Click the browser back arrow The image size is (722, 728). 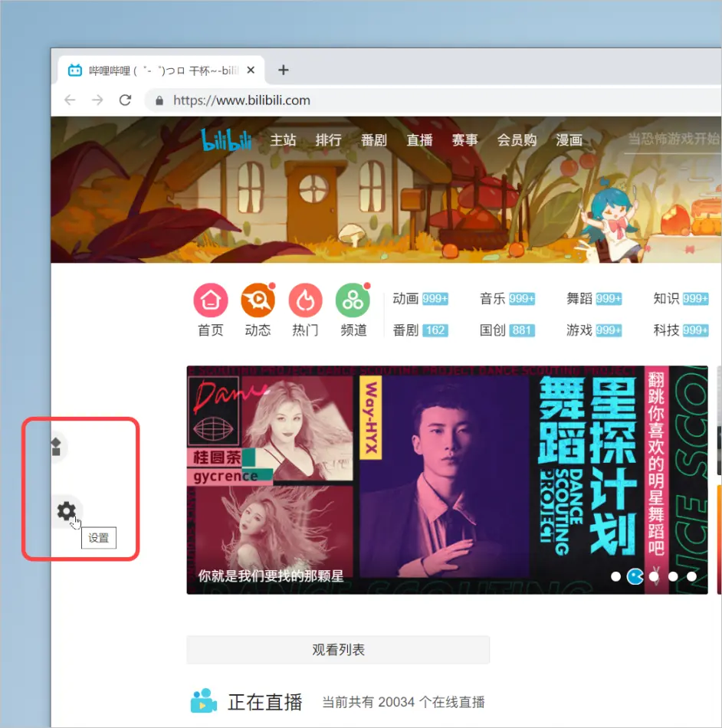pos(70,100)
